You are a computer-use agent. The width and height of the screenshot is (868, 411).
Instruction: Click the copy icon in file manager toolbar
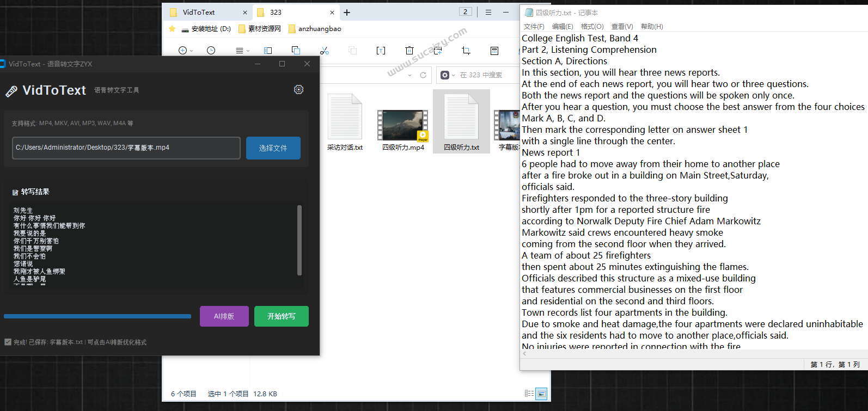296,51
